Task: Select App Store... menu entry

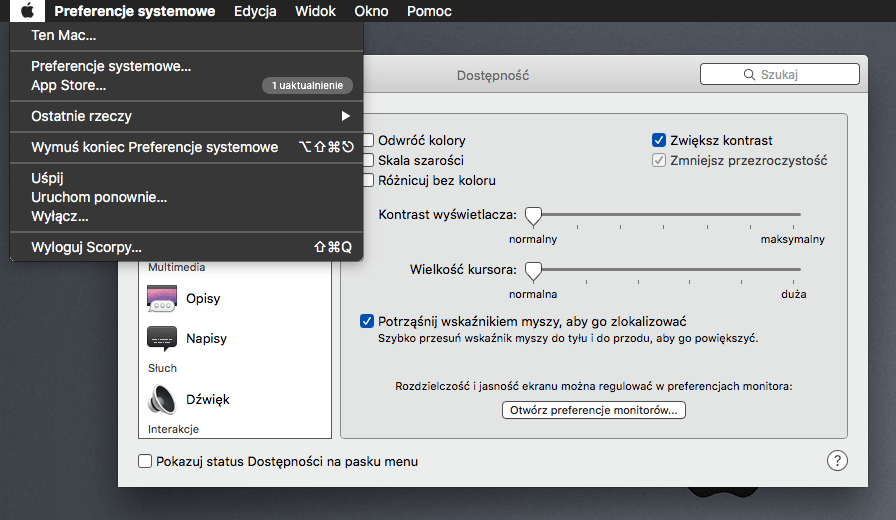Action: point(69,86)
